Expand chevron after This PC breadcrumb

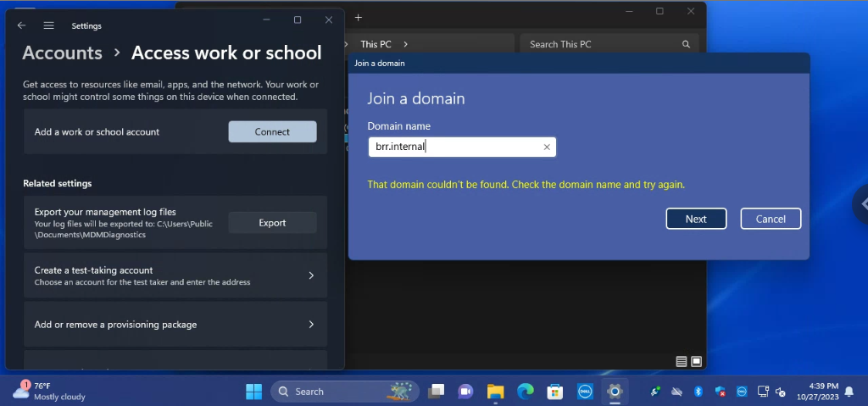pyautogui.click(x=406, y=44)
